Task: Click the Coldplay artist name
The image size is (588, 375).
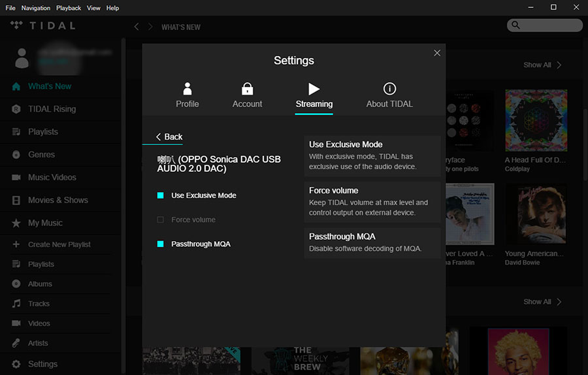Action: click(517, 169)
